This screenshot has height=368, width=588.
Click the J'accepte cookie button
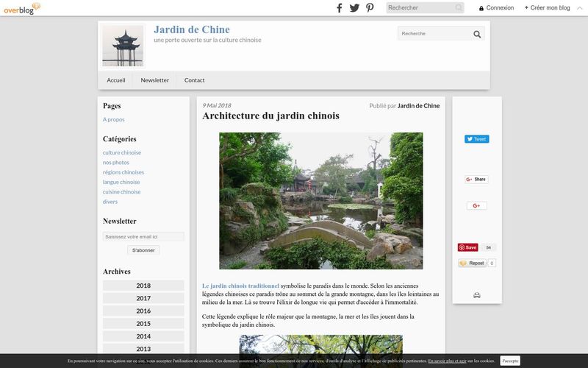pyautogui.click(x=510, y=361)
